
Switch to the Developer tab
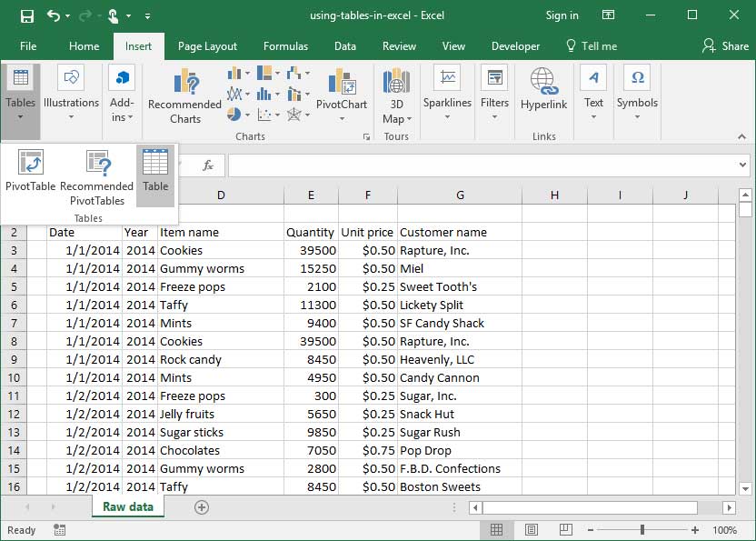[515, 46]
